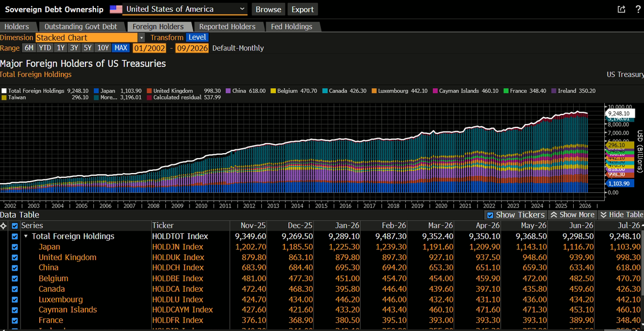Click the share/export icon in top right
This screenshot has height=331, width=644.
[621, 9]
